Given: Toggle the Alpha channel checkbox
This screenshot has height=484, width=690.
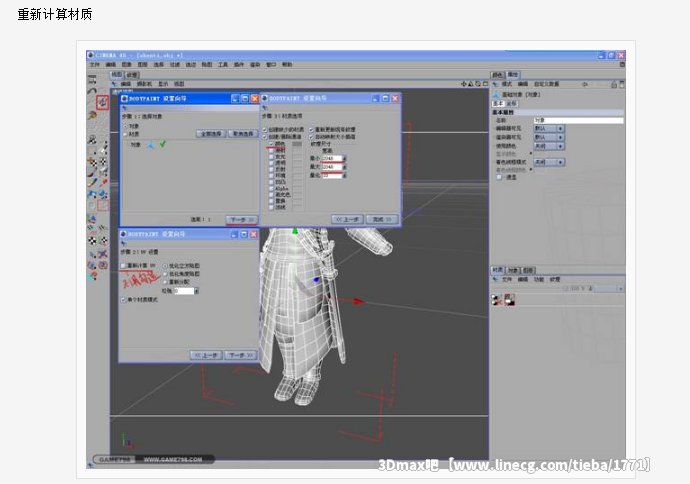Looking at the screenshot, I should pos(271,188).
